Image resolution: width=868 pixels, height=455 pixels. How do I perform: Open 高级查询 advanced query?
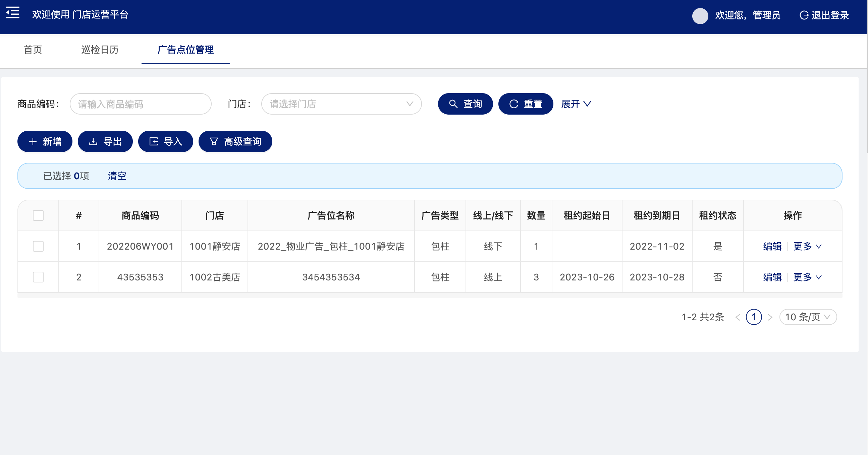point(235,141)
